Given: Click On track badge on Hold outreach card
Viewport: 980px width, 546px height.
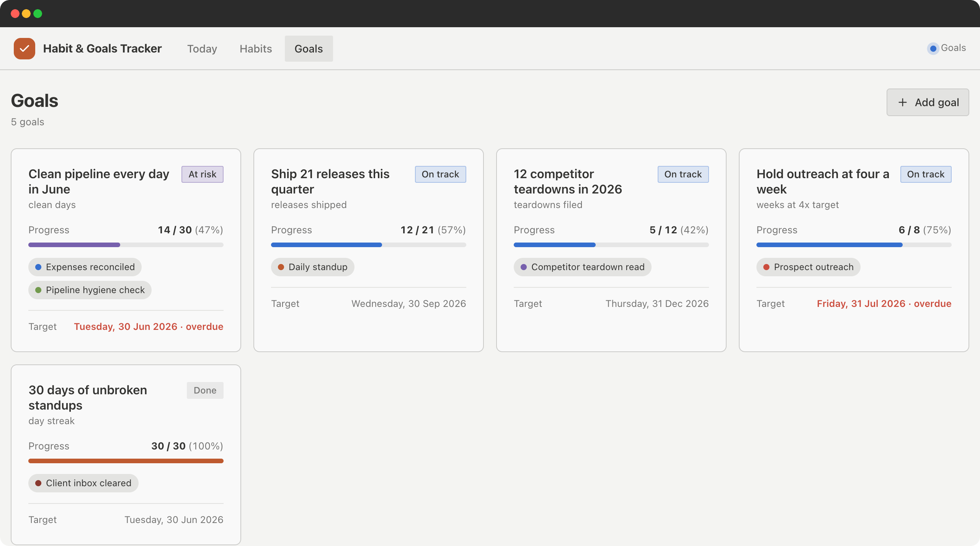Looking at the screenshot, I should 926,174.
